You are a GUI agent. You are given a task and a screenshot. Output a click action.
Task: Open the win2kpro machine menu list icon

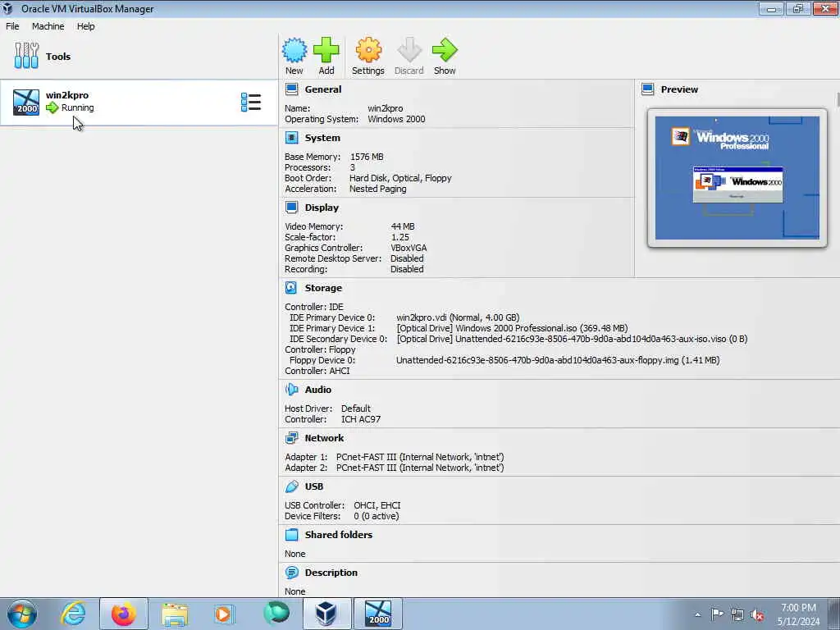251,103
